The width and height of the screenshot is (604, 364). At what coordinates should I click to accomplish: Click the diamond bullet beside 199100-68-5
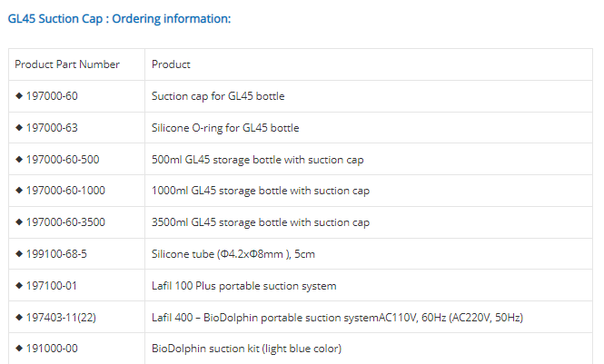(x=19, y=254)
